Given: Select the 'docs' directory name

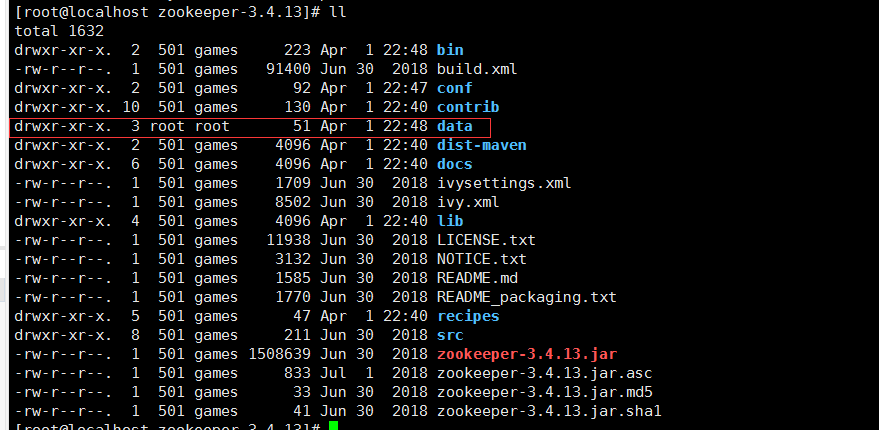Looking at the screenshot, I should point(455,164).
